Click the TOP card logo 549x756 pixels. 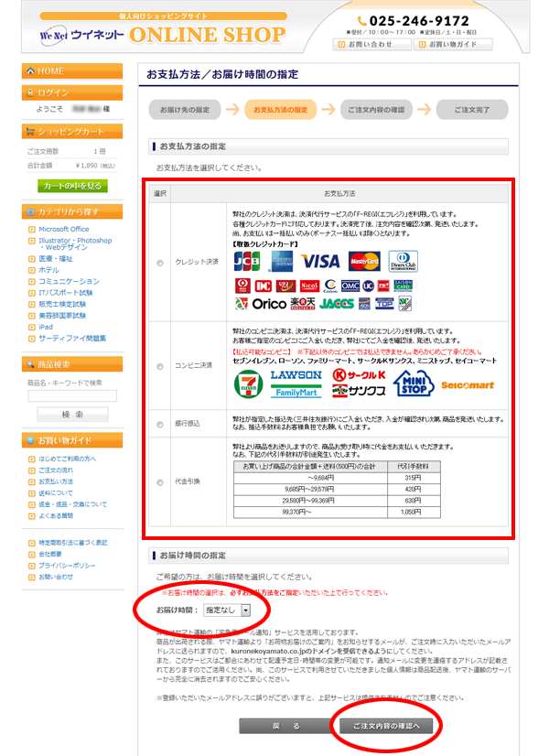click(384, 304)
